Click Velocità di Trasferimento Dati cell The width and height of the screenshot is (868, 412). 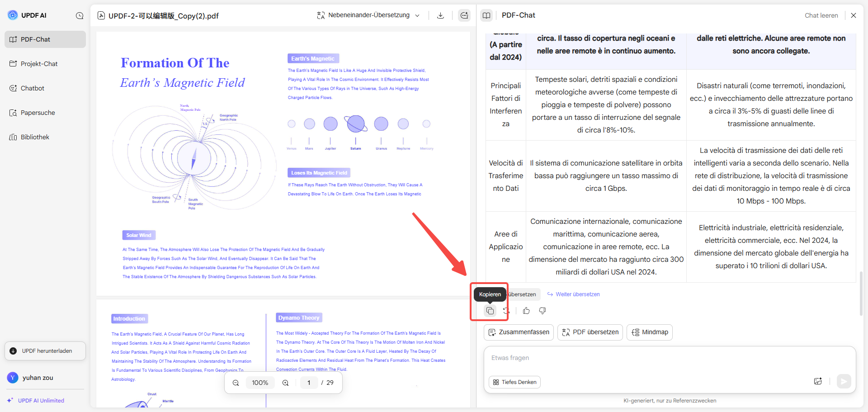pos(506,176)
